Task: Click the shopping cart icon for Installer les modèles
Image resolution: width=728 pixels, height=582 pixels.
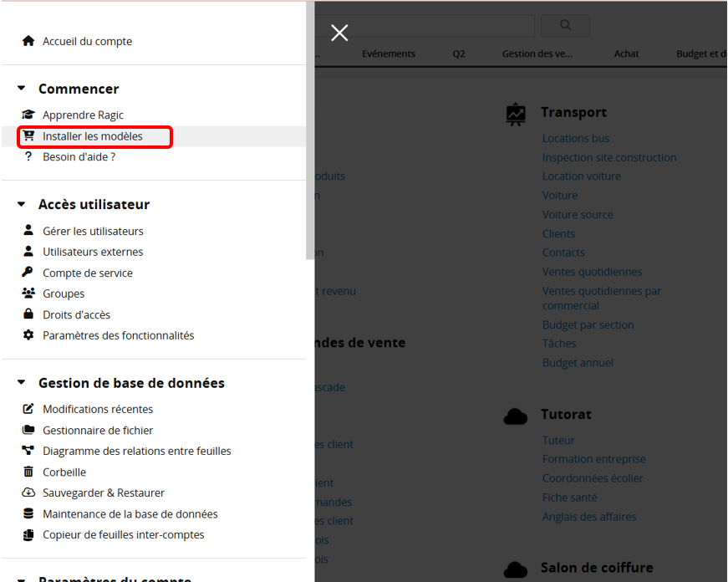Action: 28,136
